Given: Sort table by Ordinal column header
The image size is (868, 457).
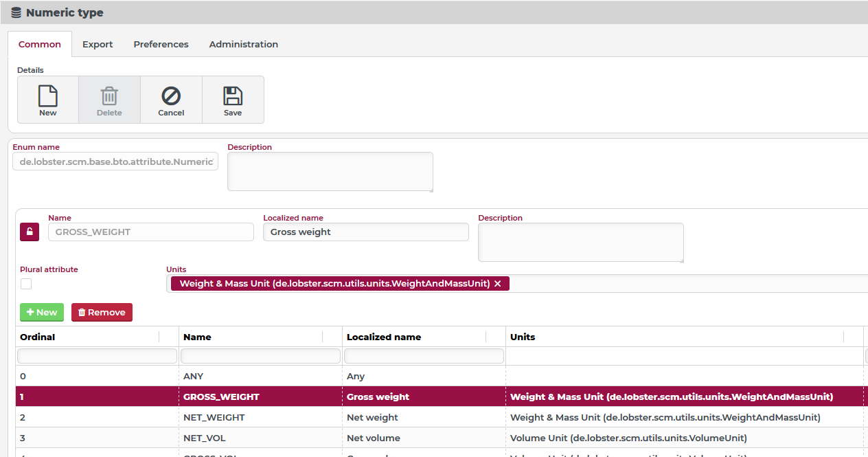Looking at the screenshot, I should 38,337.
